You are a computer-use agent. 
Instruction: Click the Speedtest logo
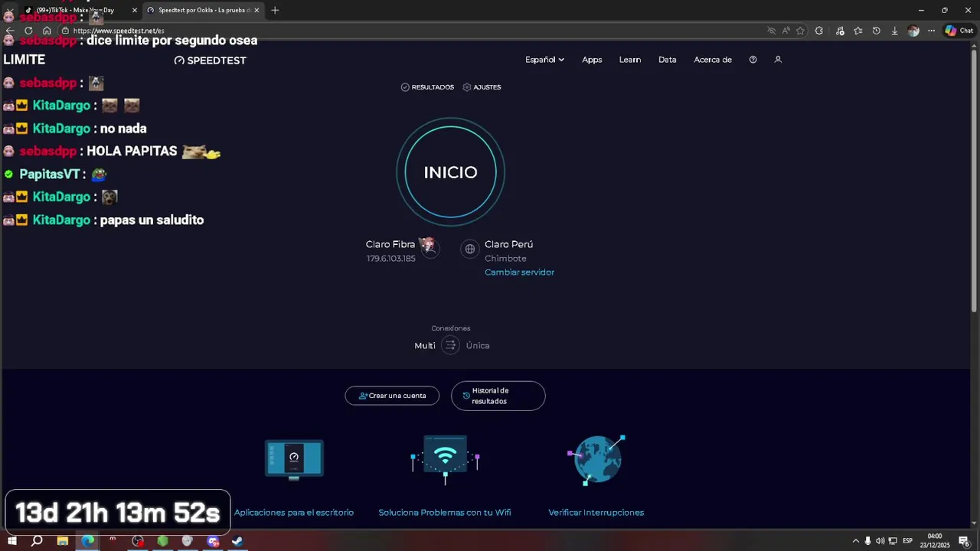pyautogui.click(x=211, y=60)
